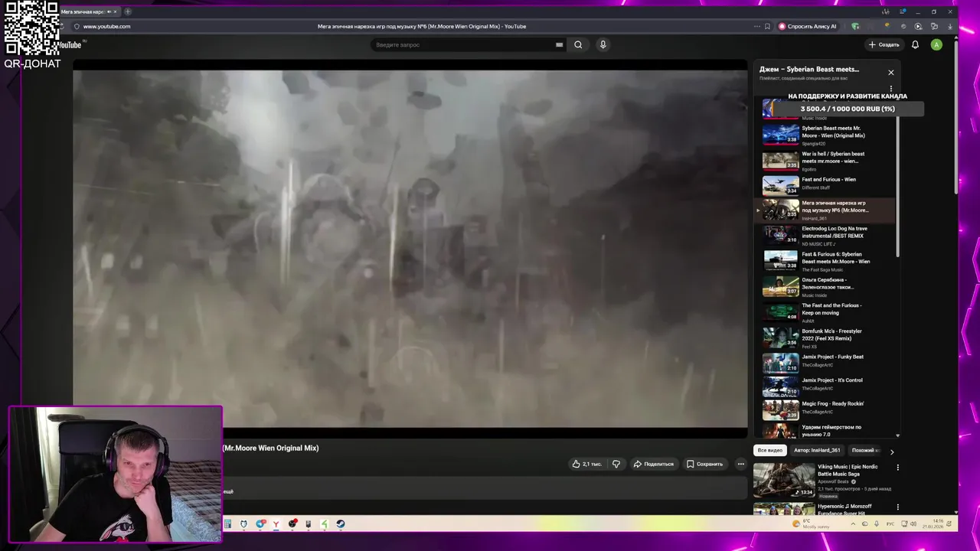This screenshot has height=551, width=980.
Task: Select the Все видео chip
Action: click(x=769, y=451)
